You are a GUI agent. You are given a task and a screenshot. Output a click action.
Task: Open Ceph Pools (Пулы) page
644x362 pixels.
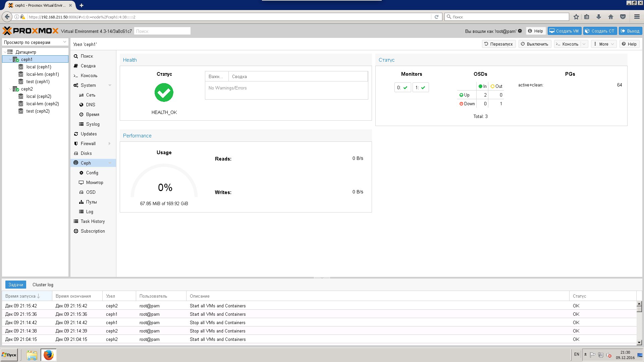click(91, 202)
